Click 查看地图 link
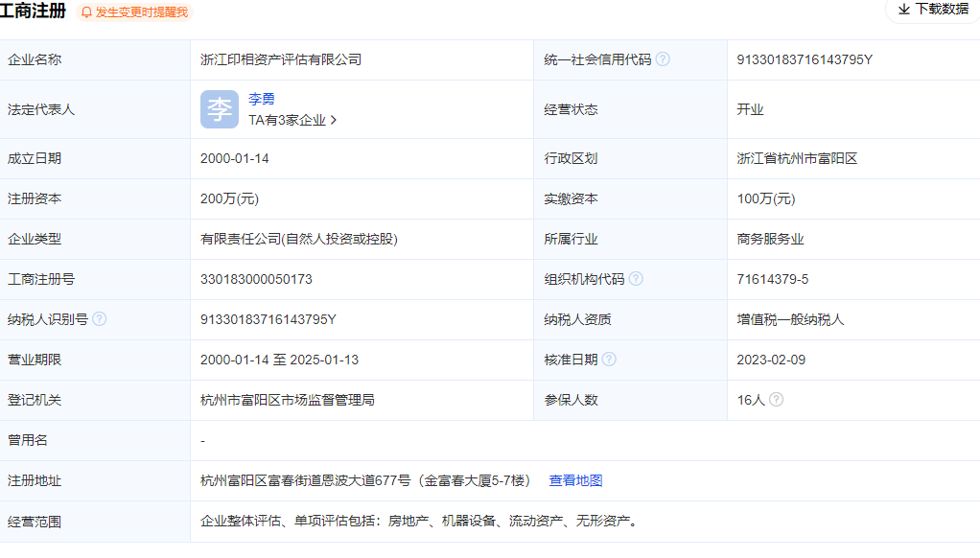 click(x=575, y=480)
